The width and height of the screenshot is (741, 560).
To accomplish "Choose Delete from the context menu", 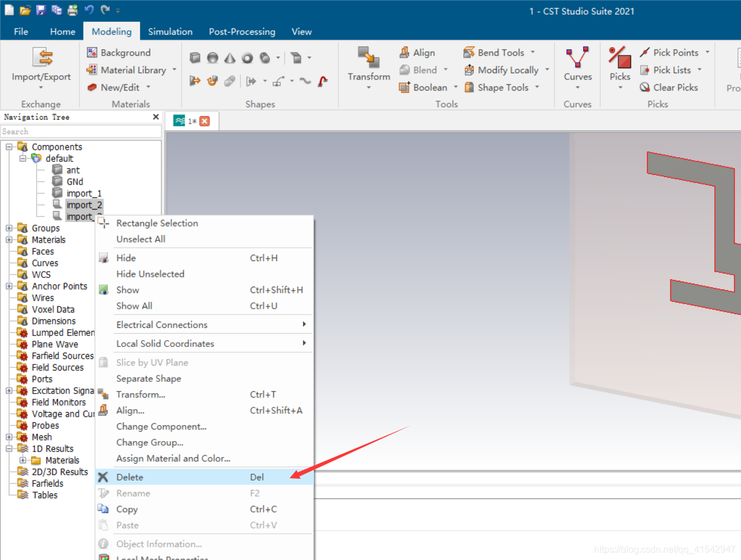I will click(x=204, y=477).
